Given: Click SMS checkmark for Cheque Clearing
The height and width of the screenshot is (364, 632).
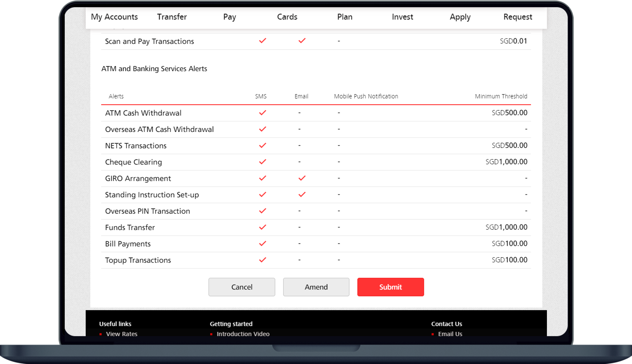Looking at the screenshot, I should (262, 162).
